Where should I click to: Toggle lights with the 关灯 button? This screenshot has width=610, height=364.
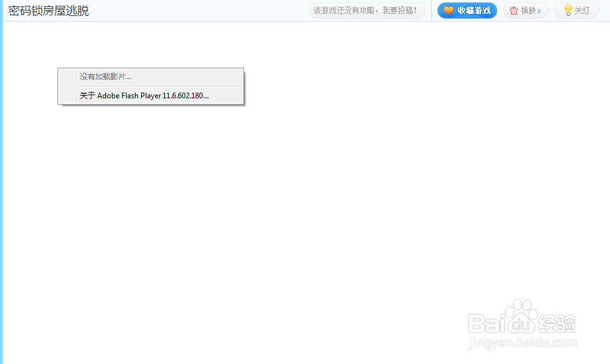(x=577, y=10)
